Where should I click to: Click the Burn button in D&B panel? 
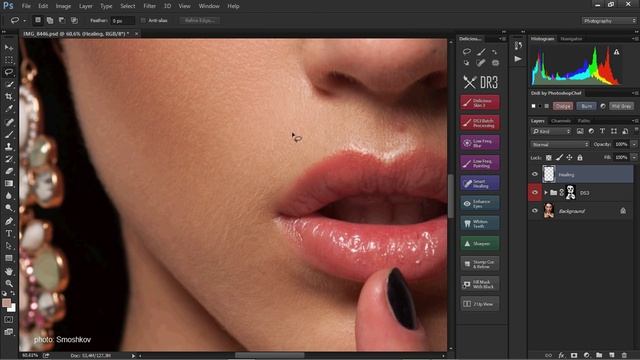[587, 106]
